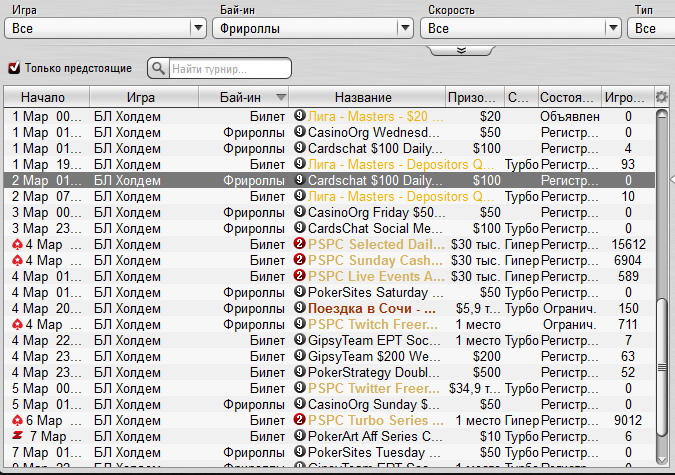Click the red Zoom icon of 7 Мар PokerArt row

pos(17,436)
